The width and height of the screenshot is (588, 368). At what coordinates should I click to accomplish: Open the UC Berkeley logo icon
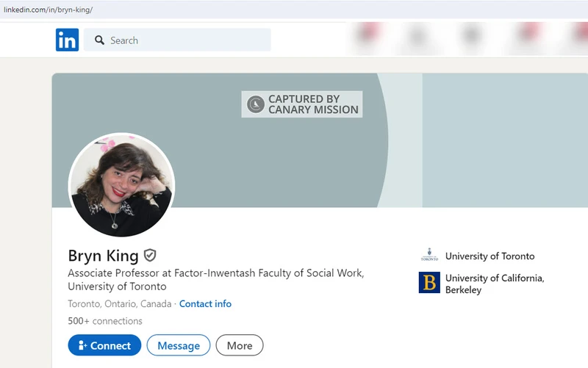coord(429,283)
